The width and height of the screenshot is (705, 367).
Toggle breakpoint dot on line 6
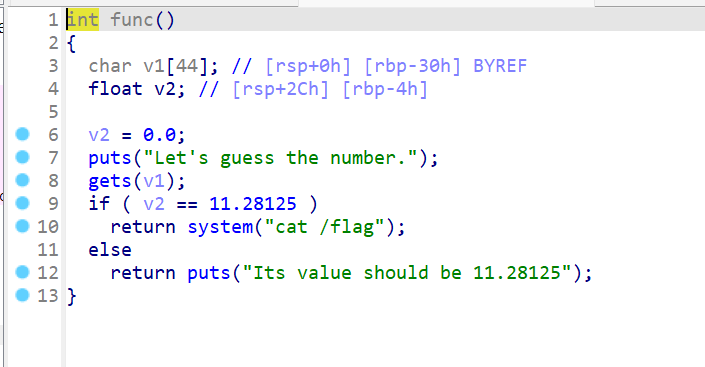(x=22, y=134)
